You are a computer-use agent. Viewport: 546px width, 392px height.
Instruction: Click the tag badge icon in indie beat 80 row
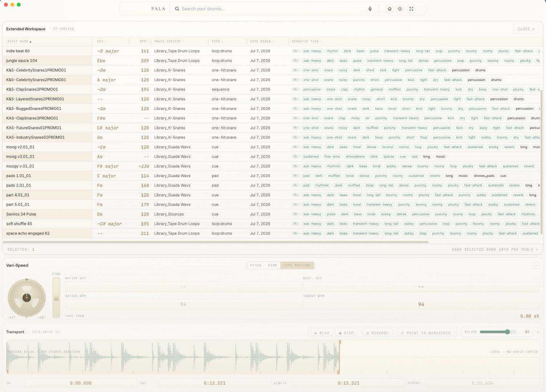(296, 51)
